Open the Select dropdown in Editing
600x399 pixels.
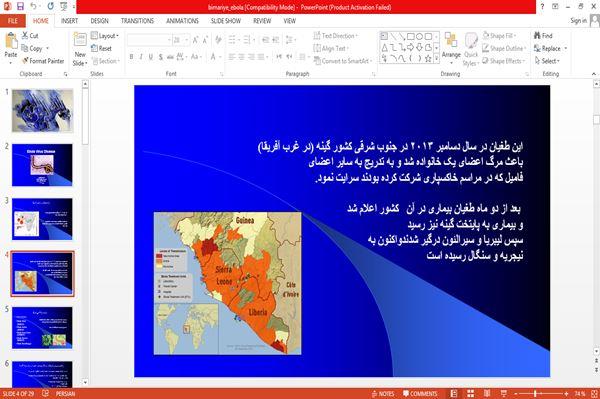tap(547, 61)
